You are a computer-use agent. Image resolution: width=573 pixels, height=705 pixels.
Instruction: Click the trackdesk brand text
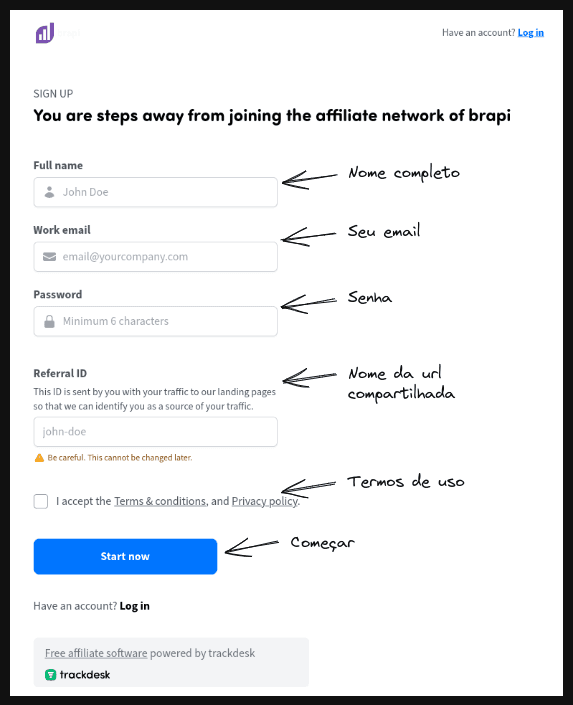[85, 674]
